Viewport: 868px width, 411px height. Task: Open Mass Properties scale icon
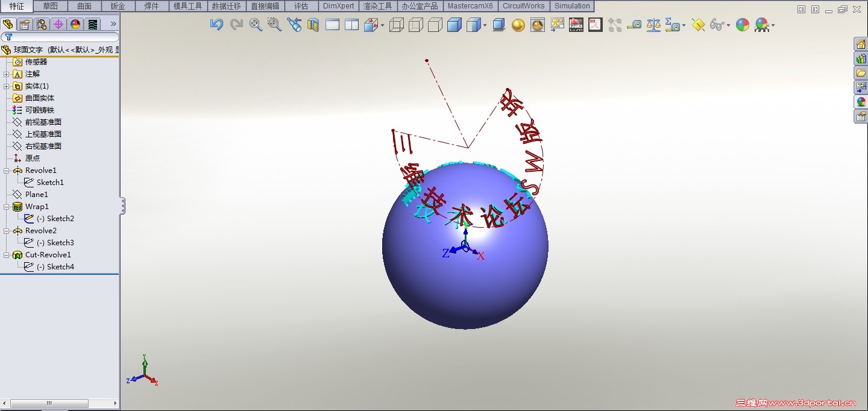pos(653,25)
